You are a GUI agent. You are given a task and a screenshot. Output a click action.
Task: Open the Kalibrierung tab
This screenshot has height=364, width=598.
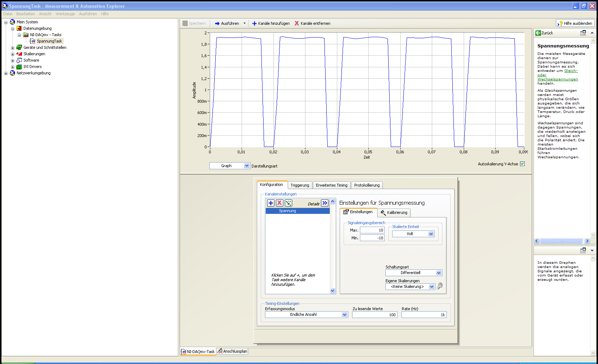(x=394, y=212)
